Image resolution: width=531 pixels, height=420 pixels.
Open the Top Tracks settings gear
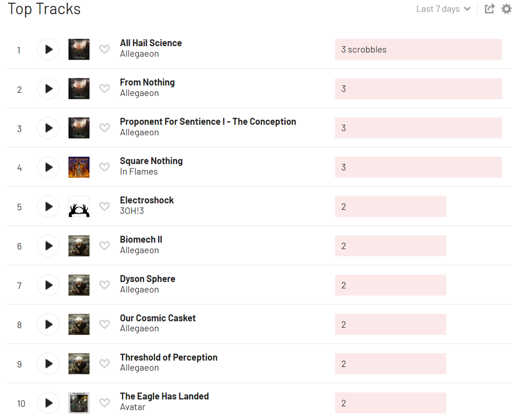507,9
